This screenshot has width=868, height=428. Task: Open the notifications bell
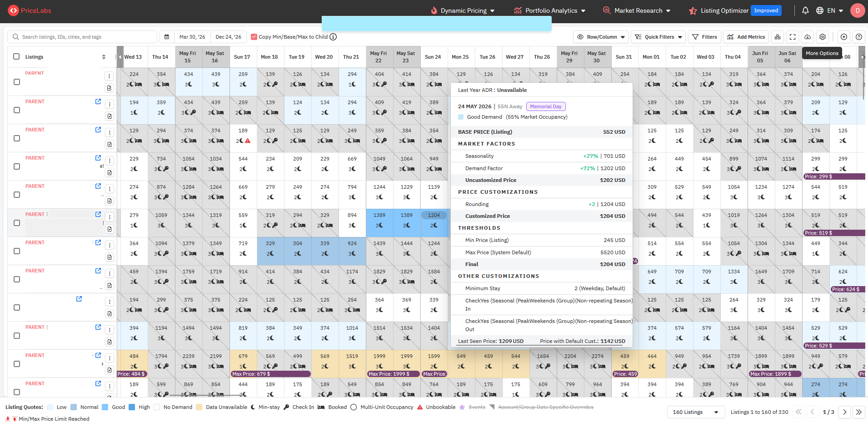[x=805, y=10]
